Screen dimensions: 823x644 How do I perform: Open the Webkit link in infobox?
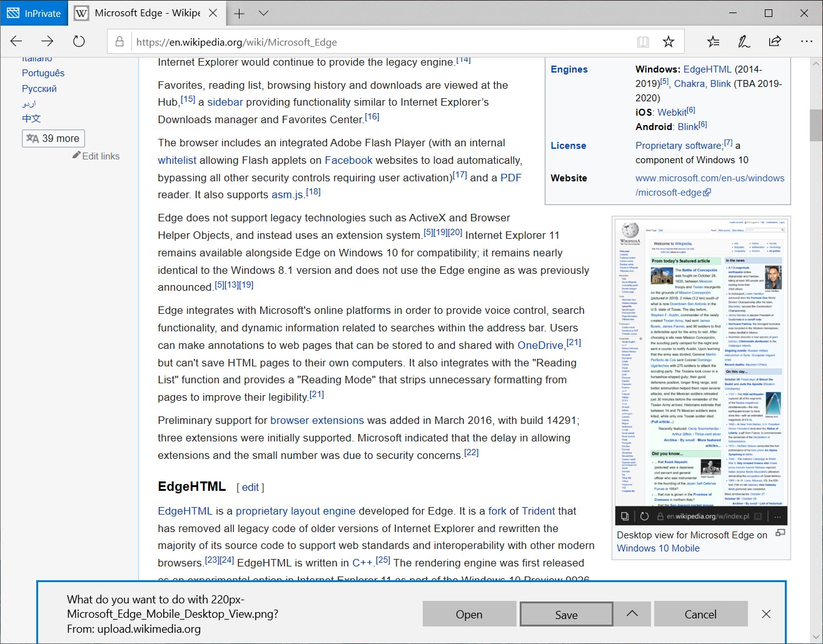(672, 113)
